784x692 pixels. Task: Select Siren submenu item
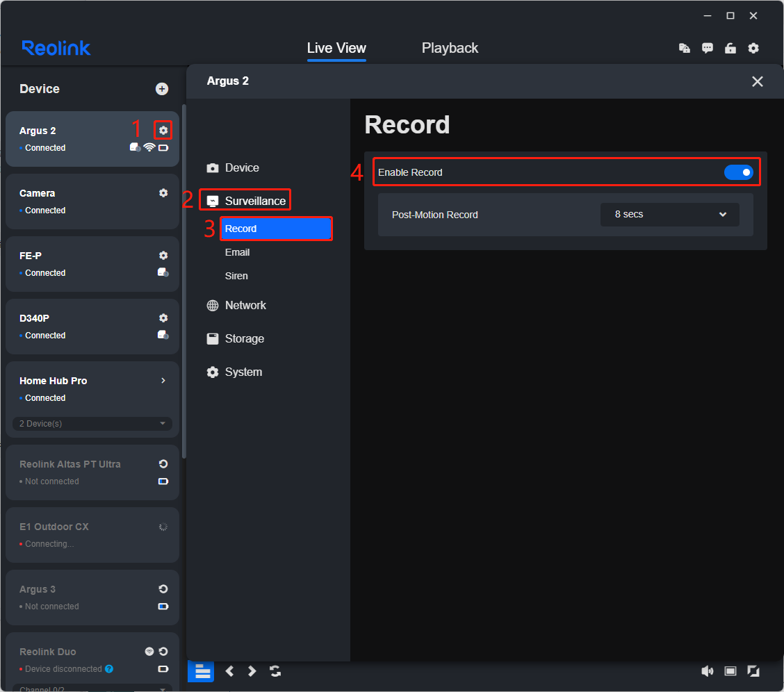pos(236,276)
